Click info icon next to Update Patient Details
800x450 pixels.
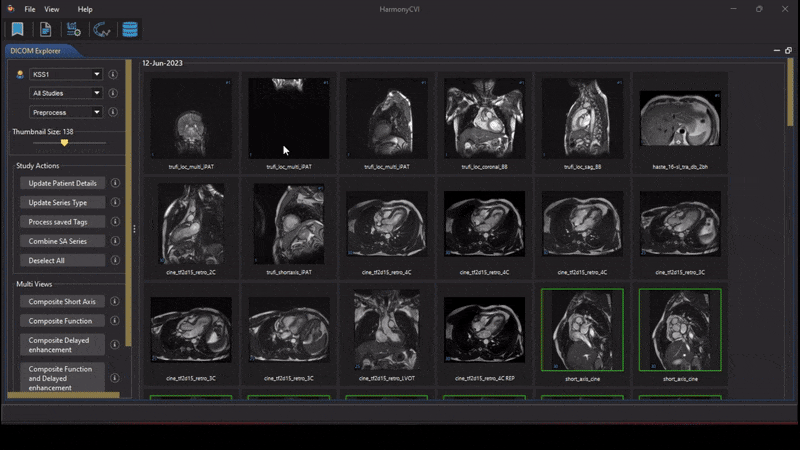click(x=116, y=184)
